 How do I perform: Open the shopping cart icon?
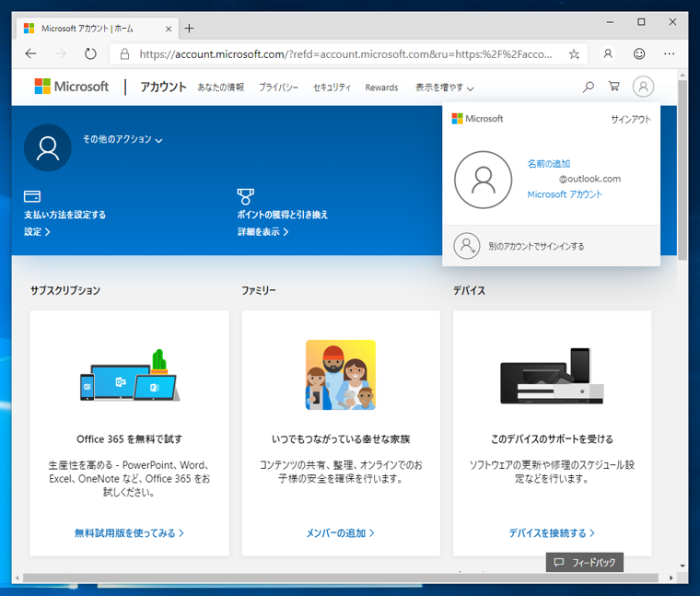[614, 87]
